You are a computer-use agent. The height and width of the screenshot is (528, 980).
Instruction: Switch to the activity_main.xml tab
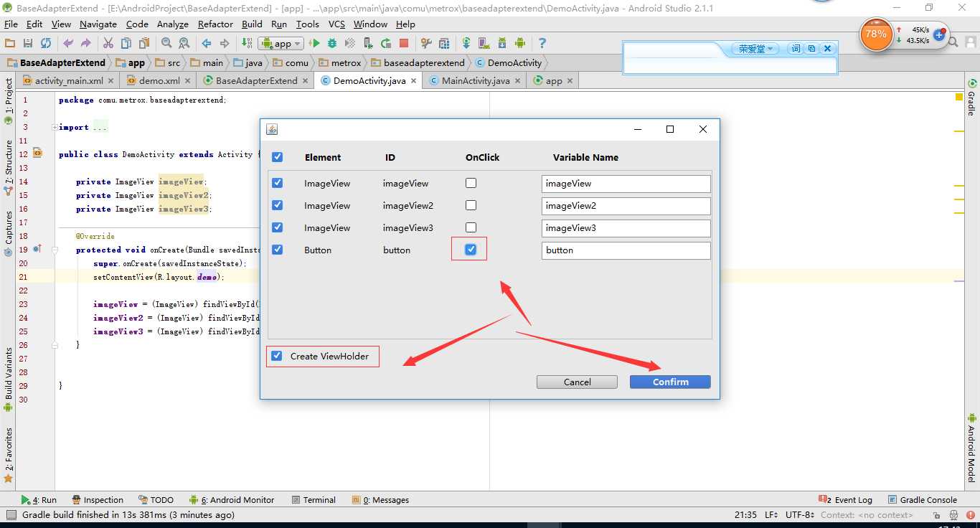69,81
